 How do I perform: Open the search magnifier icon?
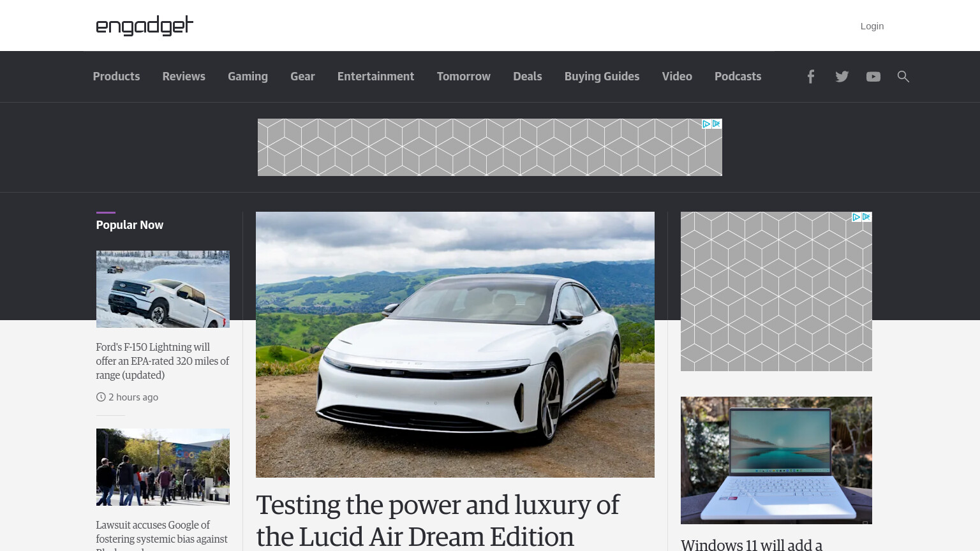[x=903, y=77]
